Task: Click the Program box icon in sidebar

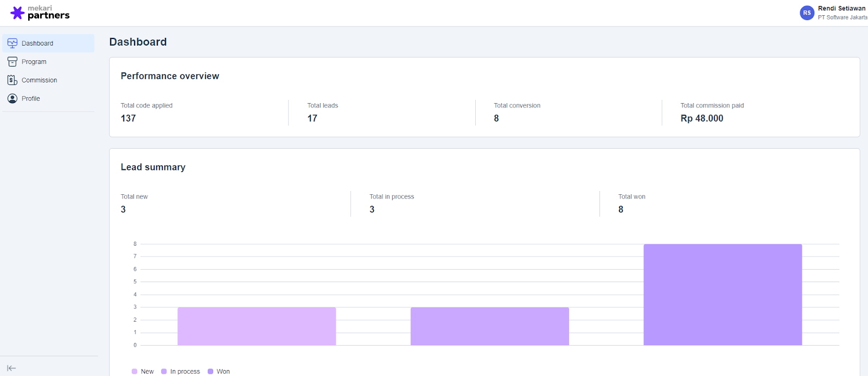Action: [x=12, y=62]
